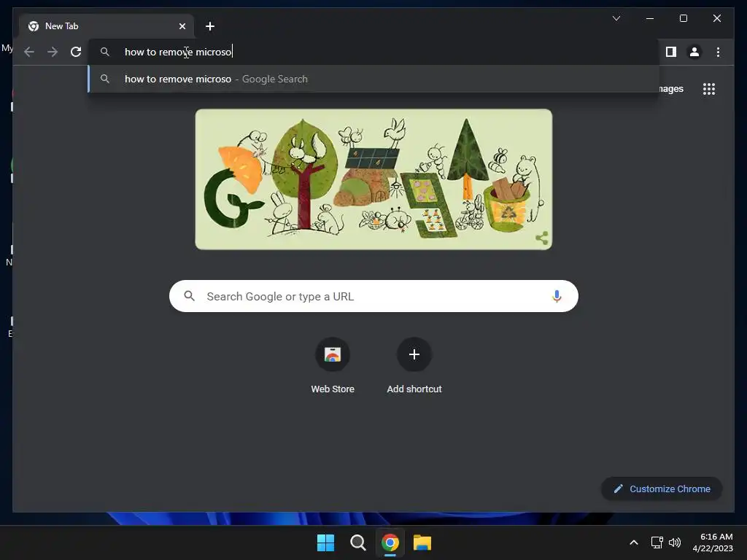Go forward using the forward arrow

coord(53,52)
